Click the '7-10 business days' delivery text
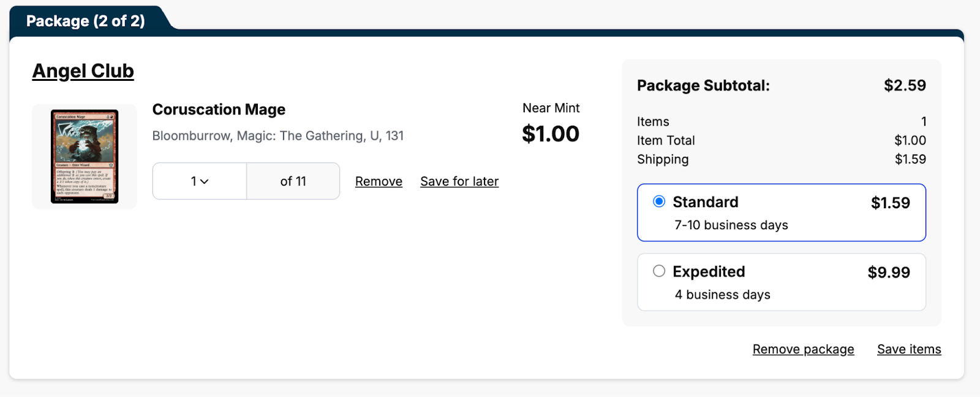The image size is (980, 397). coord(731,225)
